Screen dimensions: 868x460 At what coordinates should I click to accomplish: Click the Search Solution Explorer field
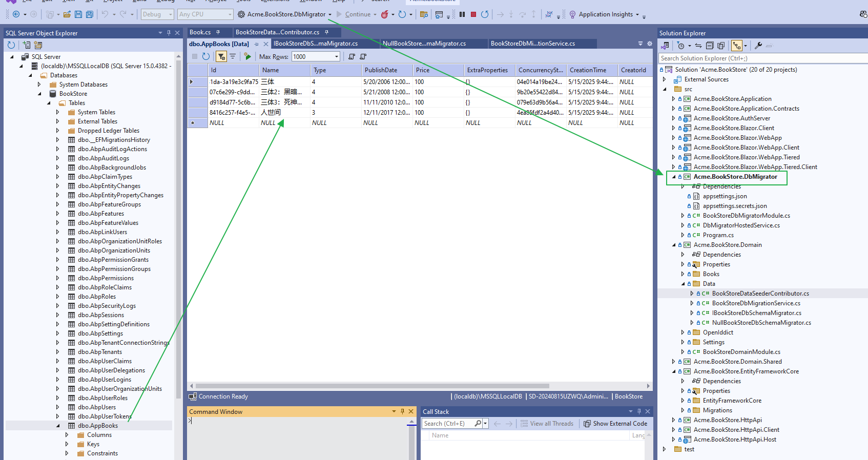tap(763, 58)
